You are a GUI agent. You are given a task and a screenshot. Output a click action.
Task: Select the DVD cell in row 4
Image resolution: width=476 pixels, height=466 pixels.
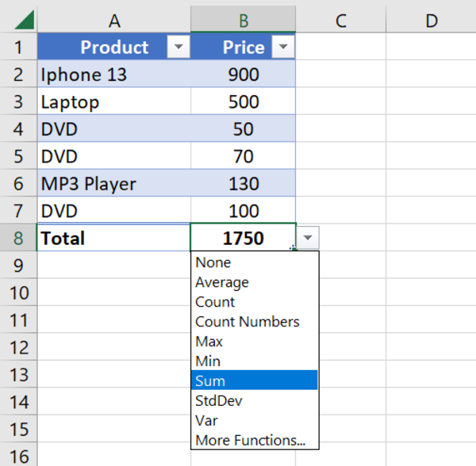click(114, 128)
